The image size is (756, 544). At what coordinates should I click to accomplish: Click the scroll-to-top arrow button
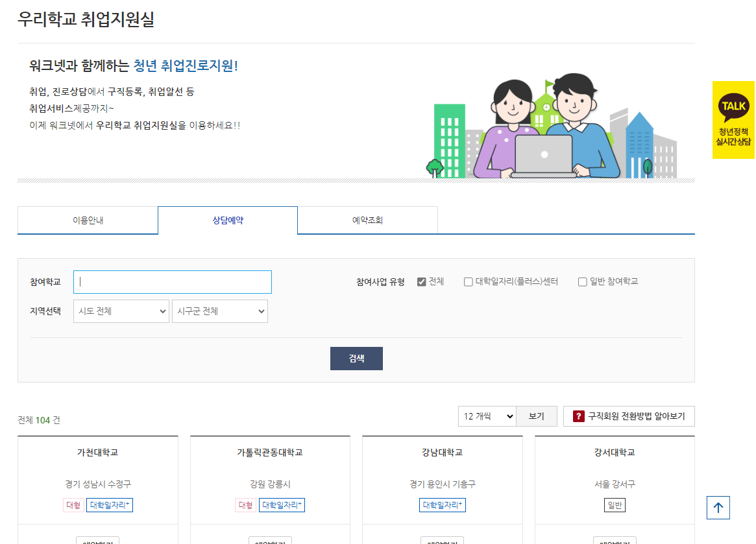718,508
